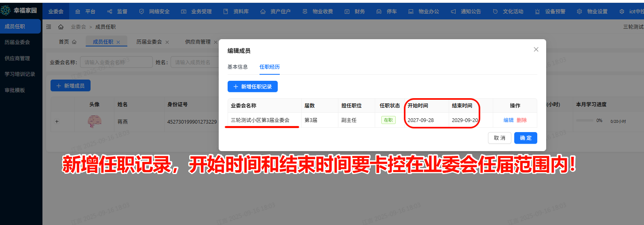Click the 新增成员 button
Screen dimensions: 644x225
70,86
